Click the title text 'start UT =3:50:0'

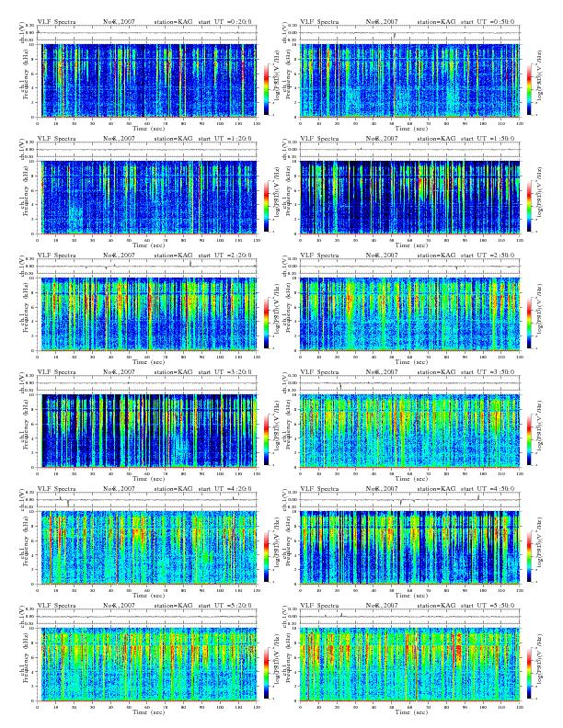tap(488, 372)
